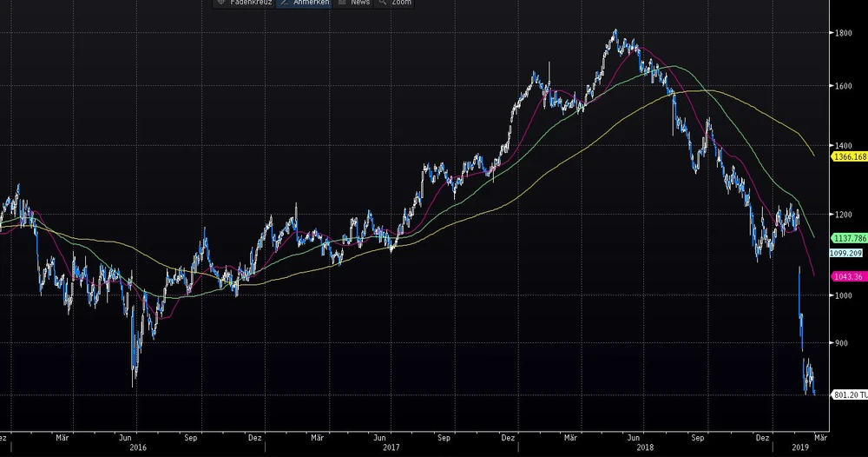This screenshot has width=868, height=457.
Task: Select the Zoom magnifier icon
Action: point(382,3)
